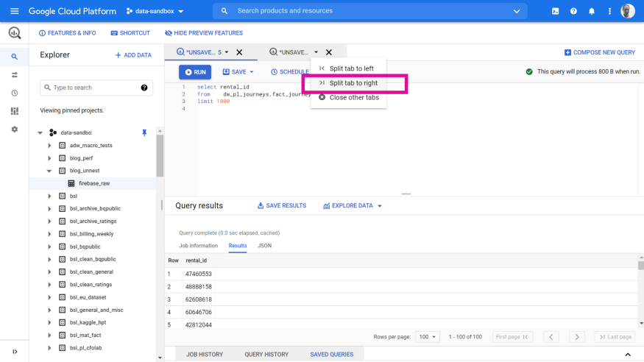Expand the adw_macro_tests dataset
644x362 pixels.
[x=49, y=145]
